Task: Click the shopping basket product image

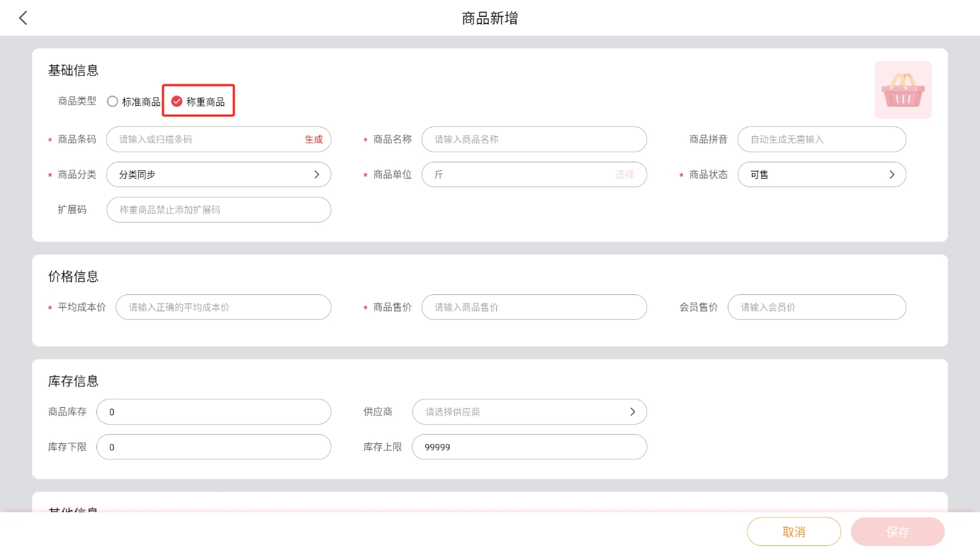Action: click(x=902, y=90)
